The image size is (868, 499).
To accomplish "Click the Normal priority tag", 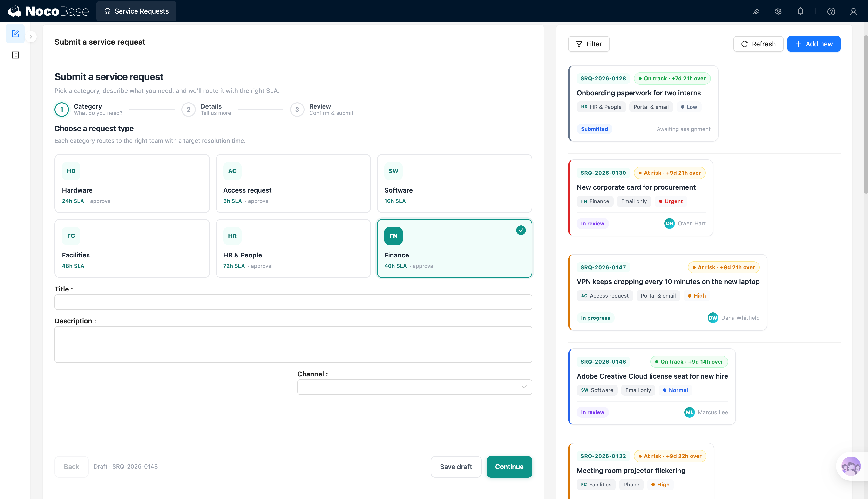I will 675,390.
